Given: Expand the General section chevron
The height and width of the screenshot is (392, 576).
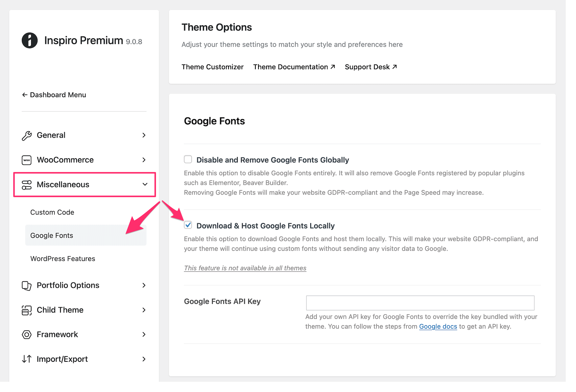Looking at the screenshot, I should (x=144, y=135).
